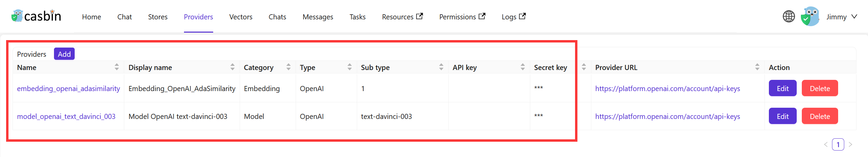
Task: Sort by Provider URL column
Action: pyautogui.click(x=757, y=67)
